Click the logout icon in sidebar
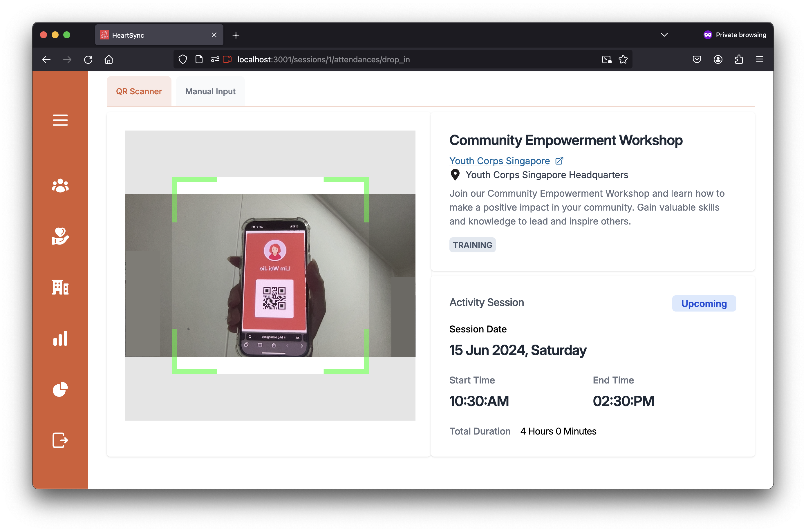The width and height of the screenshot is (806, 532). [x=60, y=440]
